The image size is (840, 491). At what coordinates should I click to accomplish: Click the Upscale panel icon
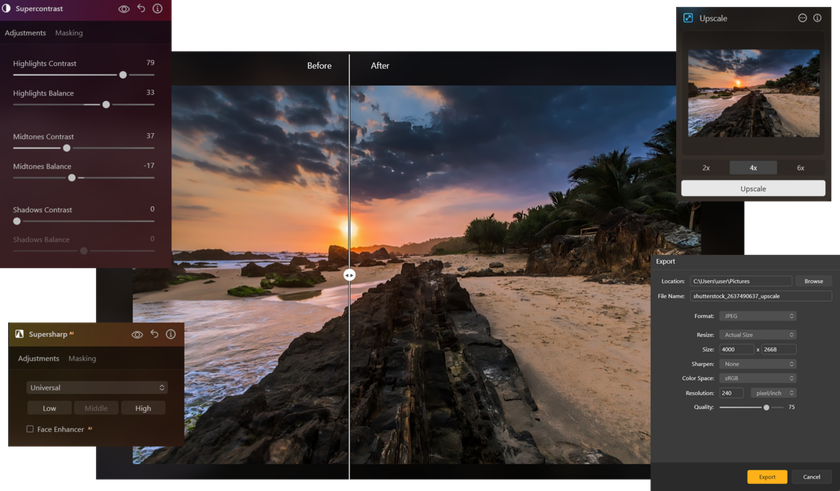[688, 18]
